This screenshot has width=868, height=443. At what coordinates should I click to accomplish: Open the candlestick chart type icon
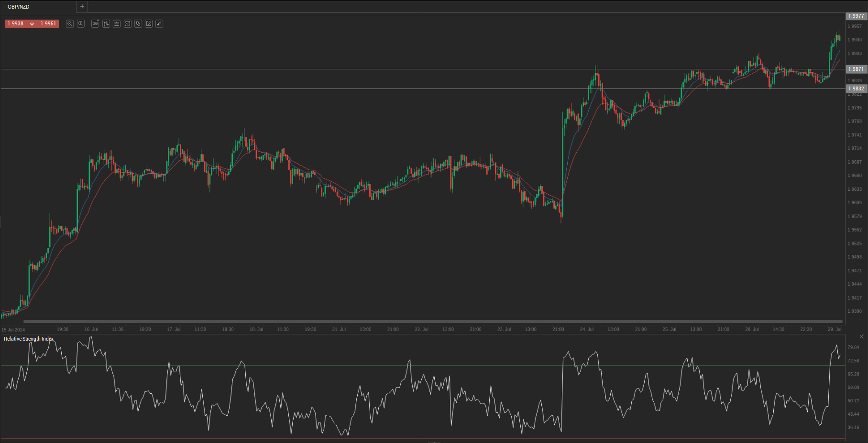pyautogui.click(x=106, y=23)
